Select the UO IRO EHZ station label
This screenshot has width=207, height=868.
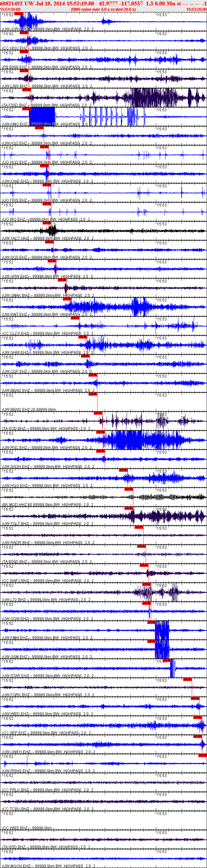[46, 220]
